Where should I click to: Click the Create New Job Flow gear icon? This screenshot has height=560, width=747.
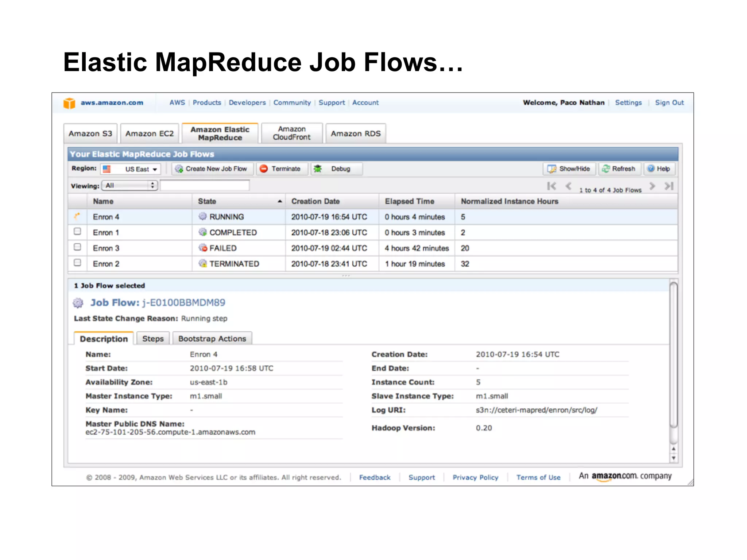click(179, 169)
